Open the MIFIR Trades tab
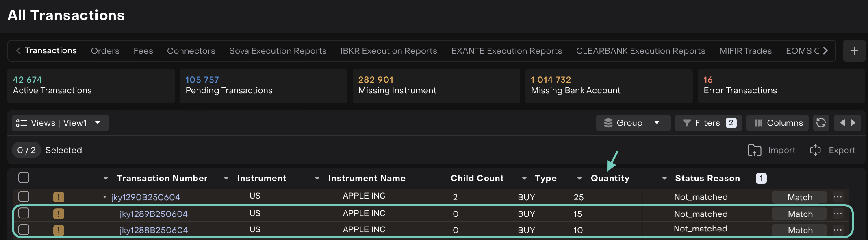Screen dimensions: 868x240 (x=745, y=51)
